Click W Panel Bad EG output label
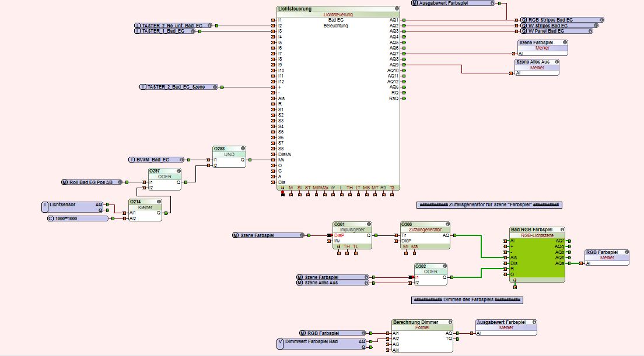This screenshot has width=644, height=356. (546, 31)
